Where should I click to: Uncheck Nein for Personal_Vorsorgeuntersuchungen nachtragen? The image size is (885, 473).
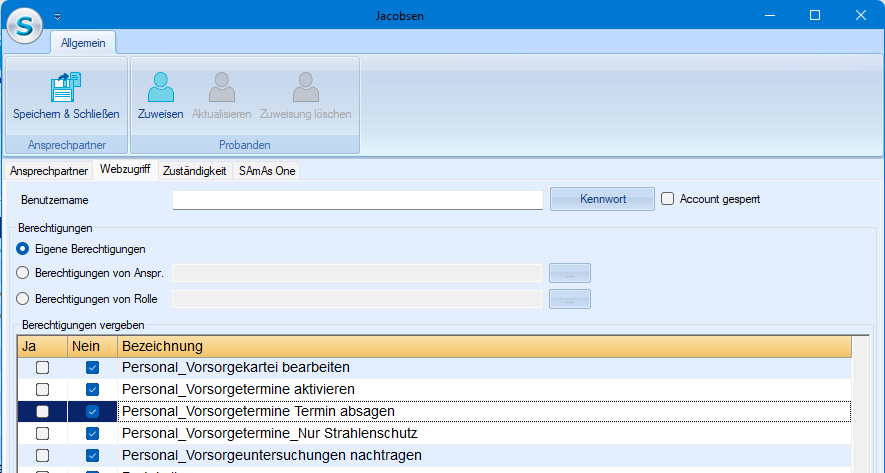click(93, 456)
